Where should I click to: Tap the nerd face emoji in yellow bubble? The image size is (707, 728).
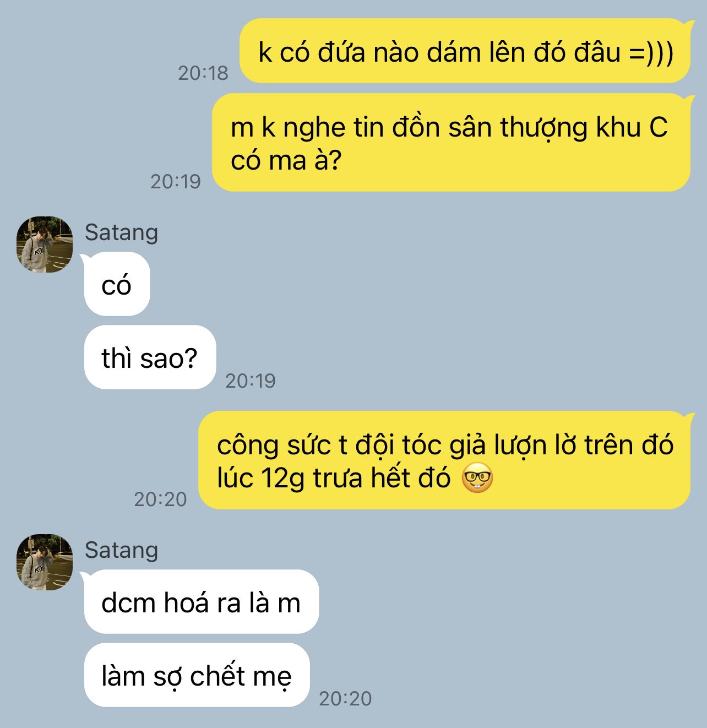477,479
